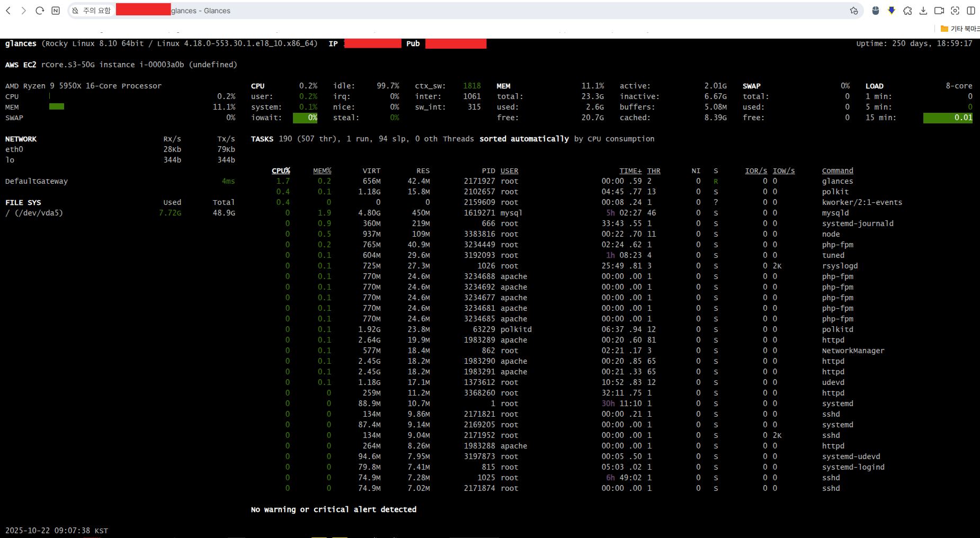Click the browser forward arrow

[24, 11]
